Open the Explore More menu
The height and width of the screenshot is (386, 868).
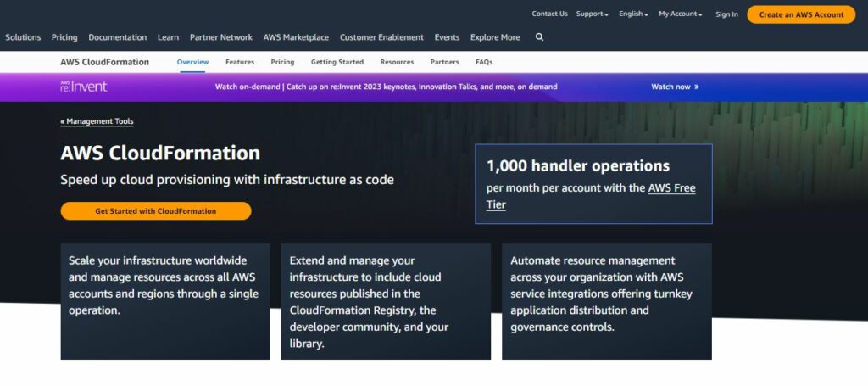[495, 37]
